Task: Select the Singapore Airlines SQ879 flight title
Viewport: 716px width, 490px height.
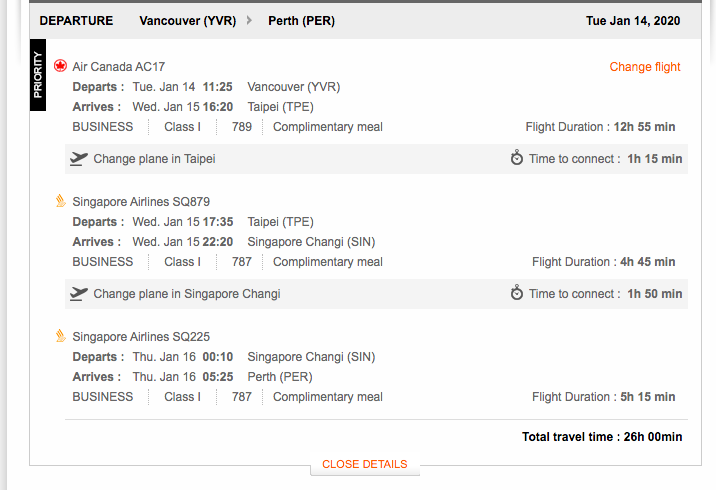Action: point(141,202)
